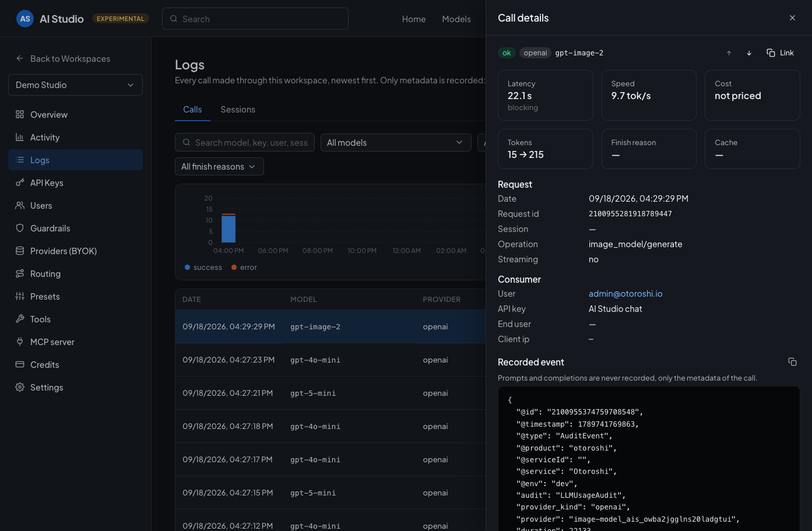Switch to the Sessions tab
This screenshot has width=812, height=531.
click(x=238, y=110)
